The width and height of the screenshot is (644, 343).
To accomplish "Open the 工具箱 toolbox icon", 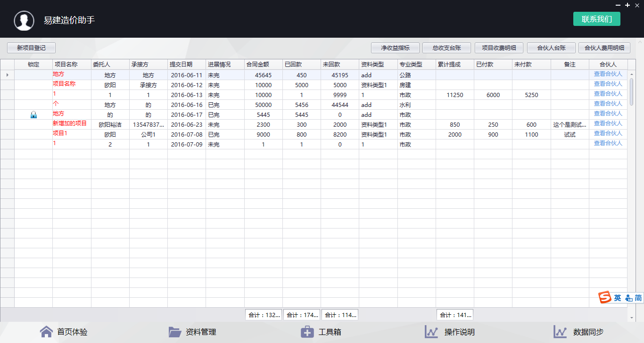I will pyautogui.click(x=307, y=332).
